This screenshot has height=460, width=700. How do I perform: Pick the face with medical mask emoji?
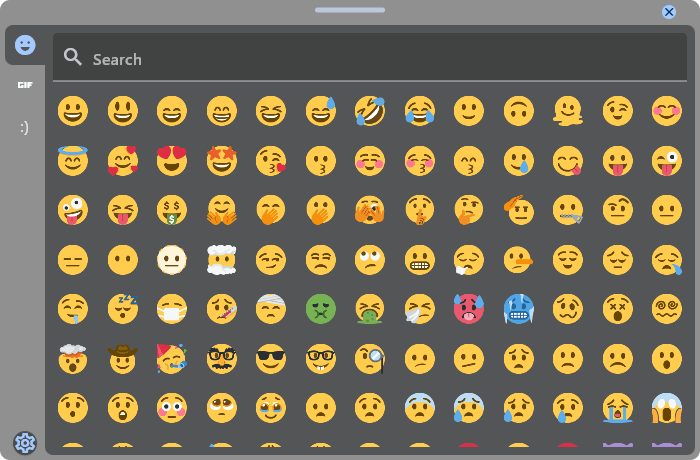[x=172, y=309]
